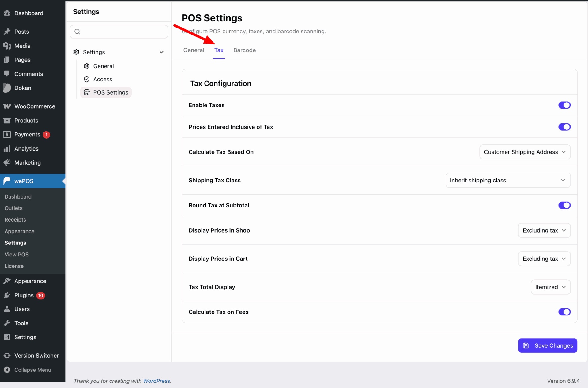
Task: Open wePOS Settings submenu item
Action: 15,243
